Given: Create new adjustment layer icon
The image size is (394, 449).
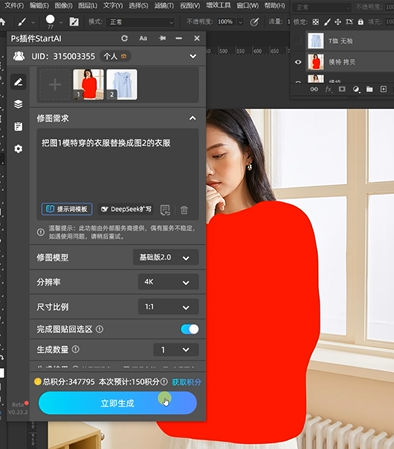Looking at the screenshot, I should pos(356,89).
